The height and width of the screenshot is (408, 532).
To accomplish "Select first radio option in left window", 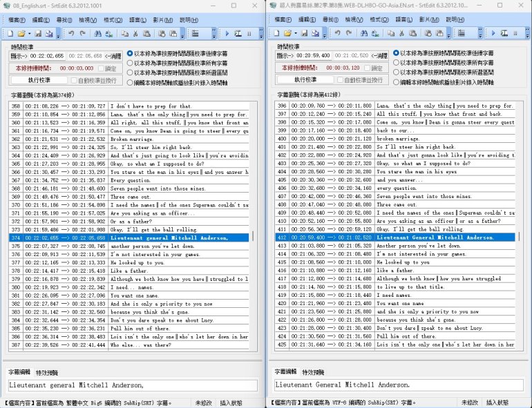I will [130, 54].
